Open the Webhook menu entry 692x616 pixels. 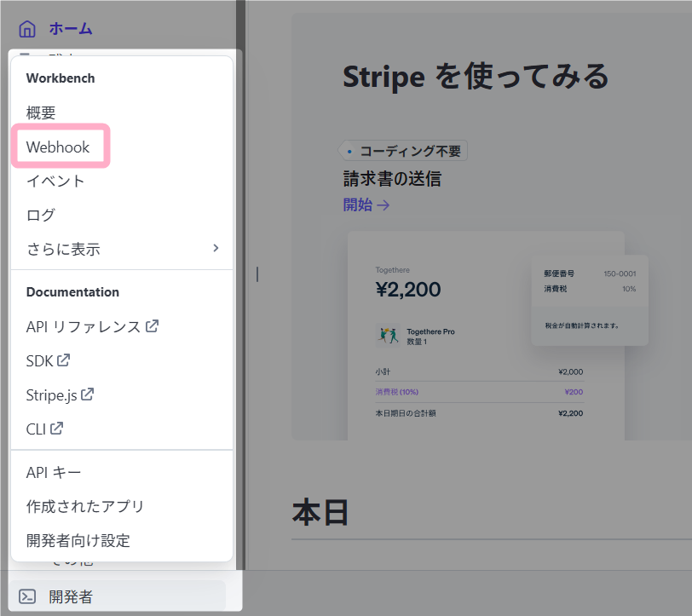(58, 147)
